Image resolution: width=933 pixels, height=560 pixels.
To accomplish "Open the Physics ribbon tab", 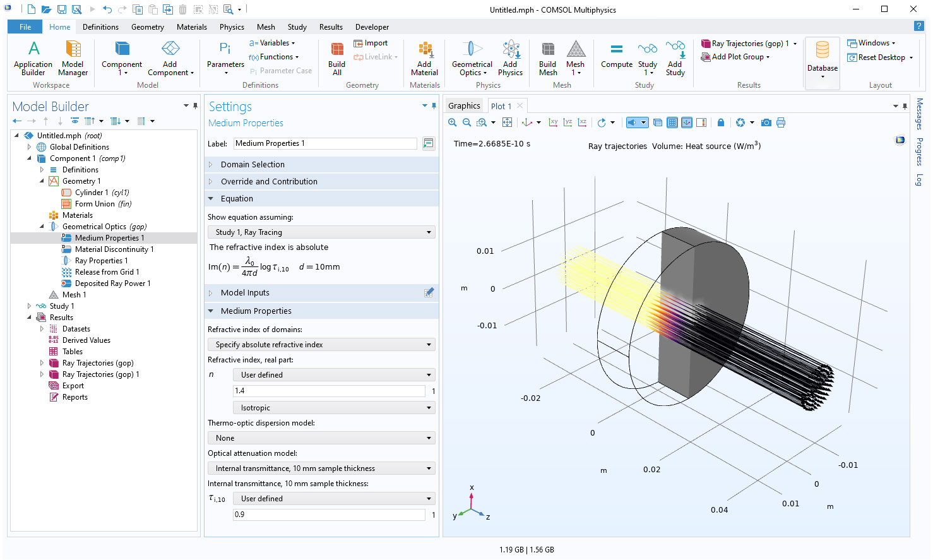I will (x=232, y=27).
